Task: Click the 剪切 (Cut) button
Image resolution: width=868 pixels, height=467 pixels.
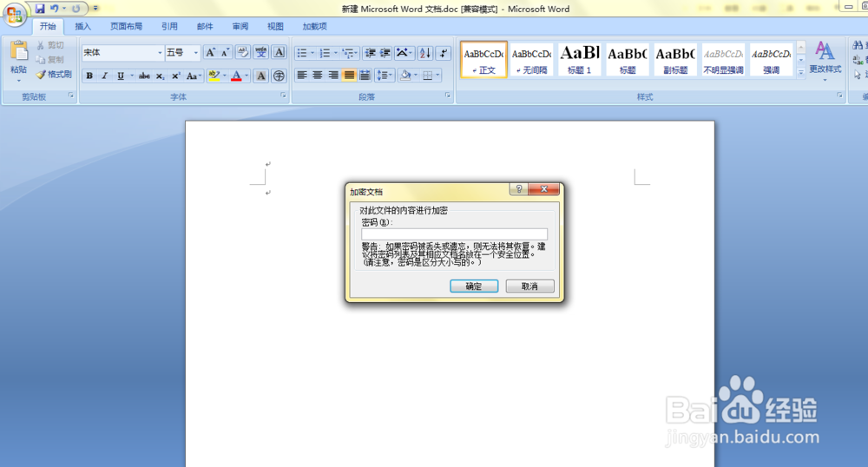Action: coord(50,45)
